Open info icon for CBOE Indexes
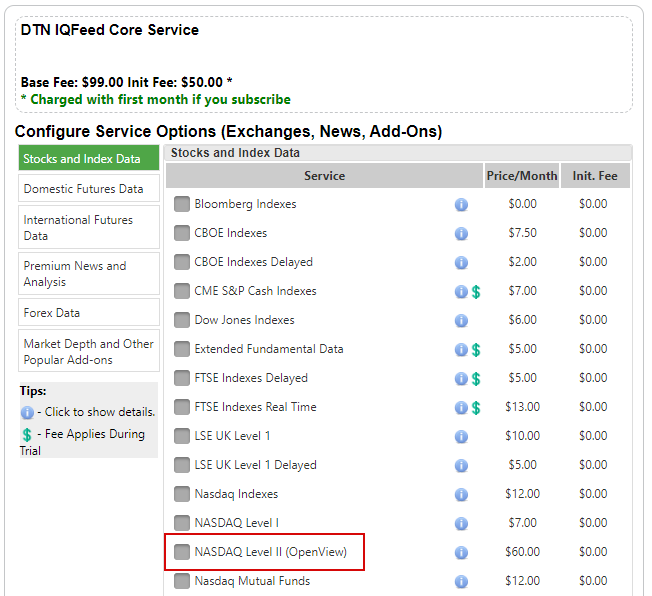The height and width of the screenshot is (596, 652). [461, 234]
